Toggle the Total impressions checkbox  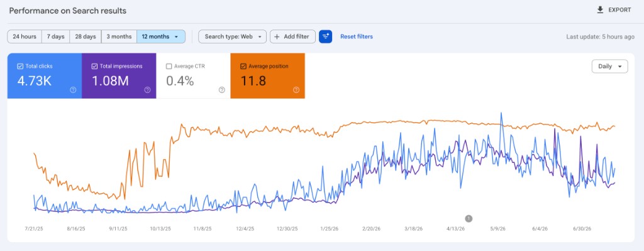[x=94, y=66]
